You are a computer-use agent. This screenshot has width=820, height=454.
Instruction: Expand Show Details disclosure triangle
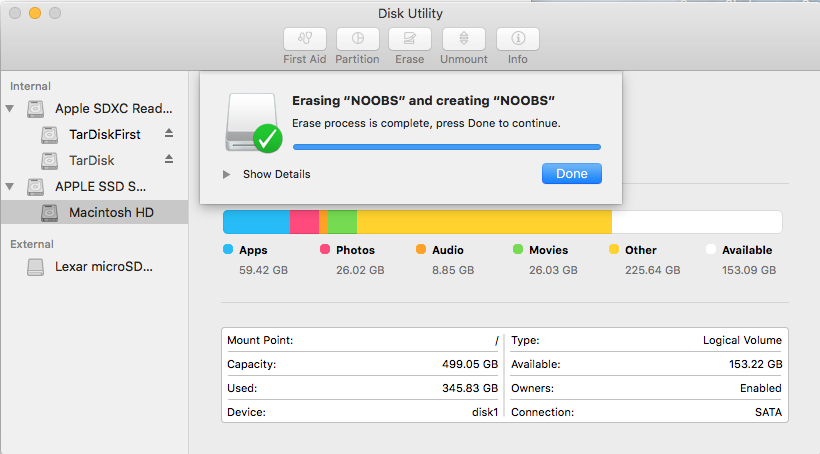226,174
